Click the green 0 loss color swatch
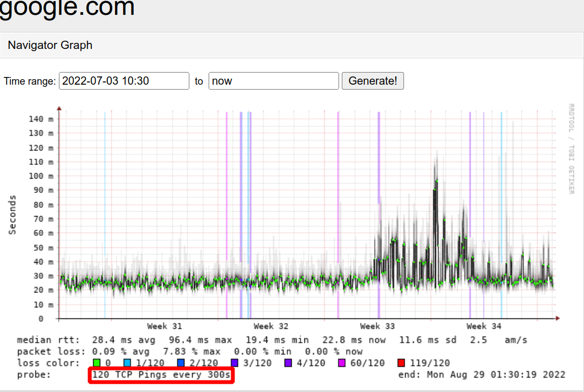The height and width of the screenshot is (392, 584). pos(97,363)
